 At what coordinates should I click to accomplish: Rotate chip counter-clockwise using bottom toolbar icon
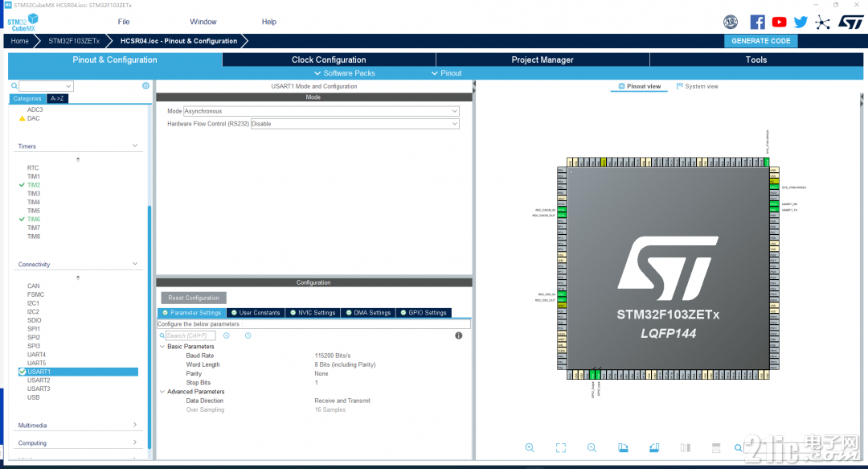pos(653,448)
